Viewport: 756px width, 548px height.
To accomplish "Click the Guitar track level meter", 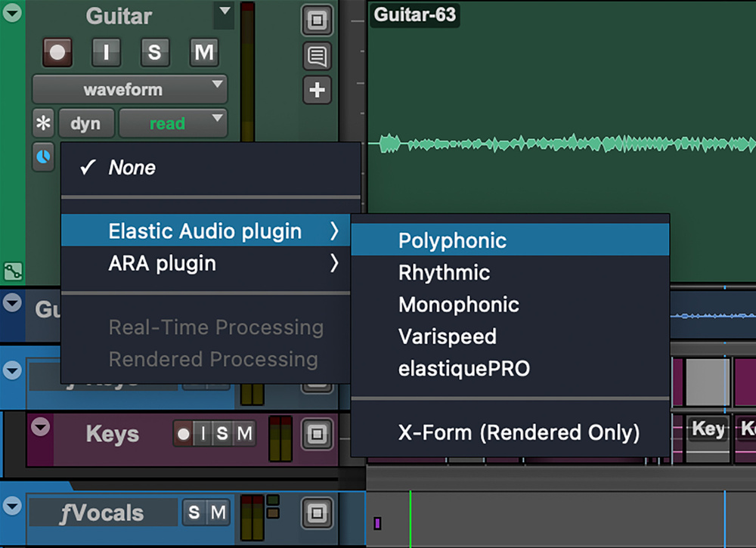I will pos(247,73).
